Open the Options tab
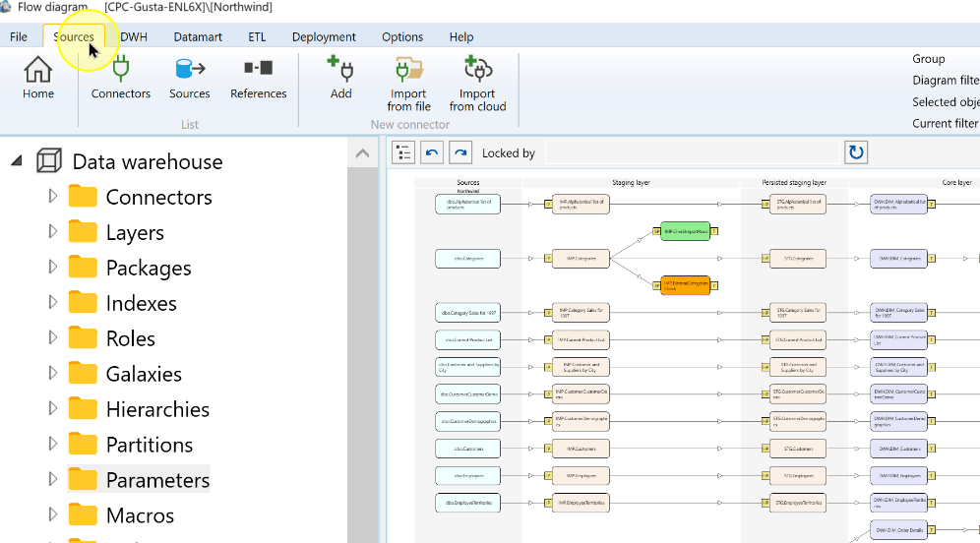Image resolution: width=980 pixels, height=543 pixels. (402, 36)
